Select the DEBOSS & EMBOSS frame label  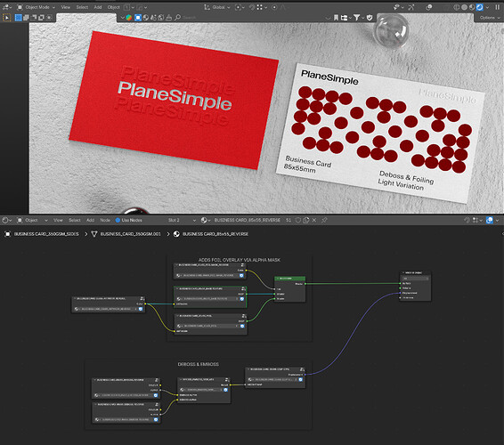click(199, 364)
